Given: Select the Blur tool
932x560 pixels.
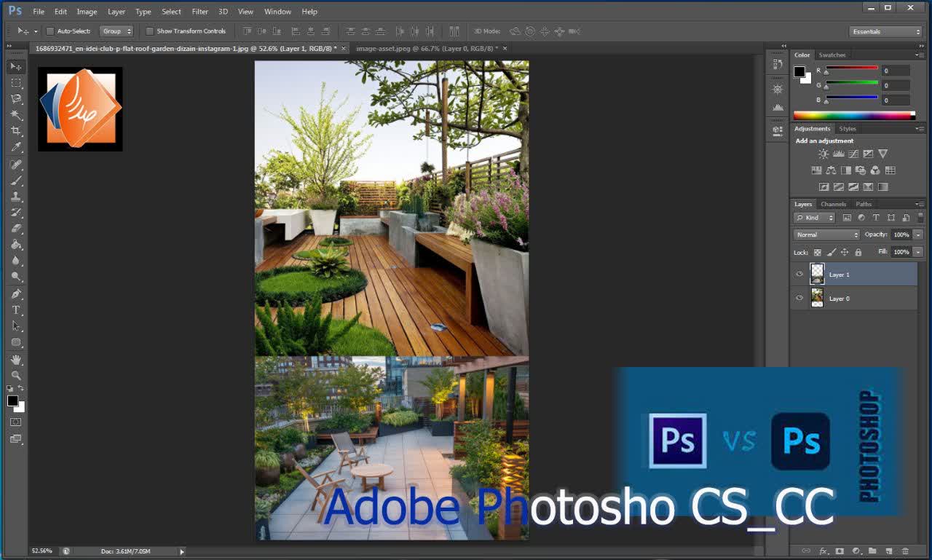Looking at the screenshot, I should 16,261.
